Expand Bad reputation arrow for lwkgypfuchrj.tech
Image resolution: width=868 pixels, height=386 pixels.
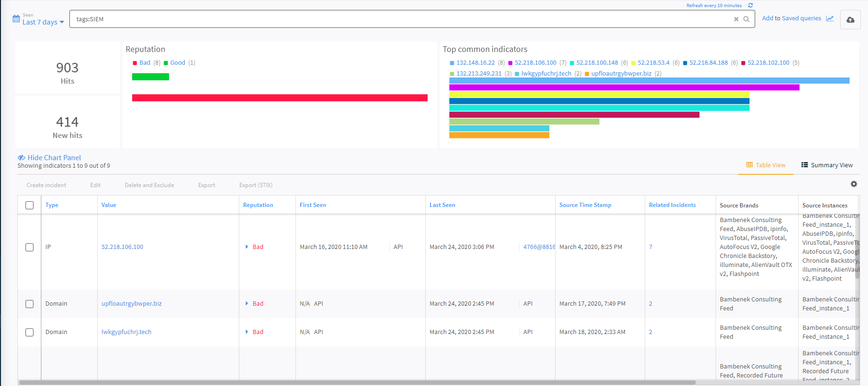click(247, 332)
